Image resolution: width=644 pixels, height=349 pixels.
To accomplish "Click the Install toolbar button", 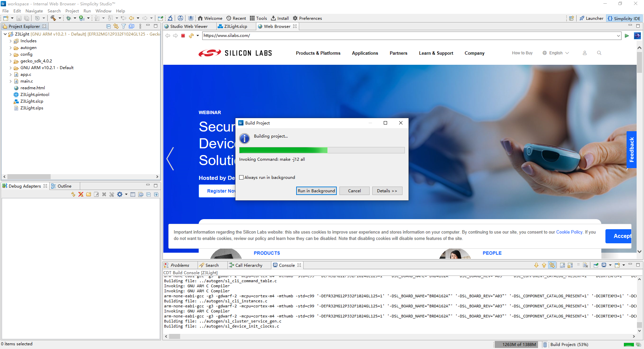I will 280,18.
